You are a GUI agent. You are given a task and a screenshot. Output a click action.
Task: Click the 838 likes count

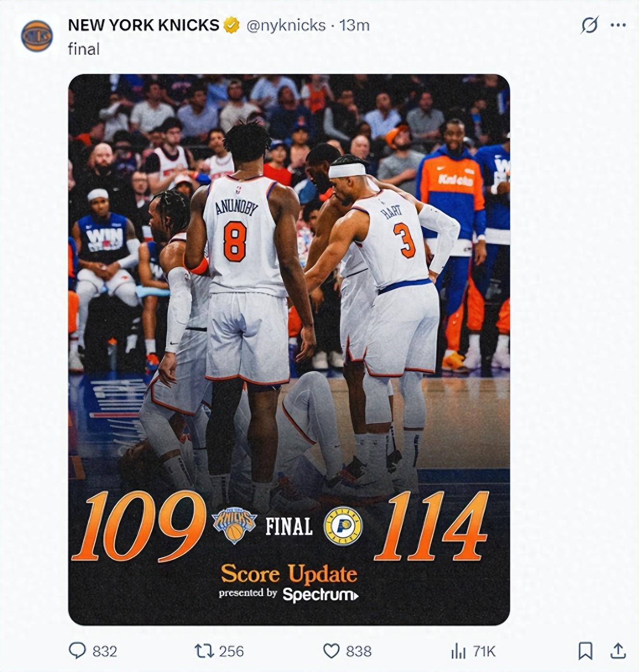click(x=359, y=651)
